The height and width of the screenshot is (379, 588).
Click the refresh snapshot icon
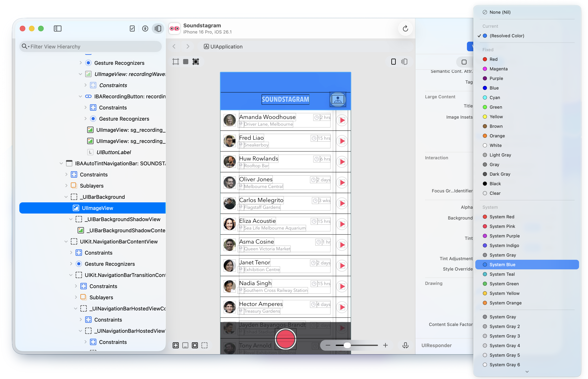pos(405,29)
